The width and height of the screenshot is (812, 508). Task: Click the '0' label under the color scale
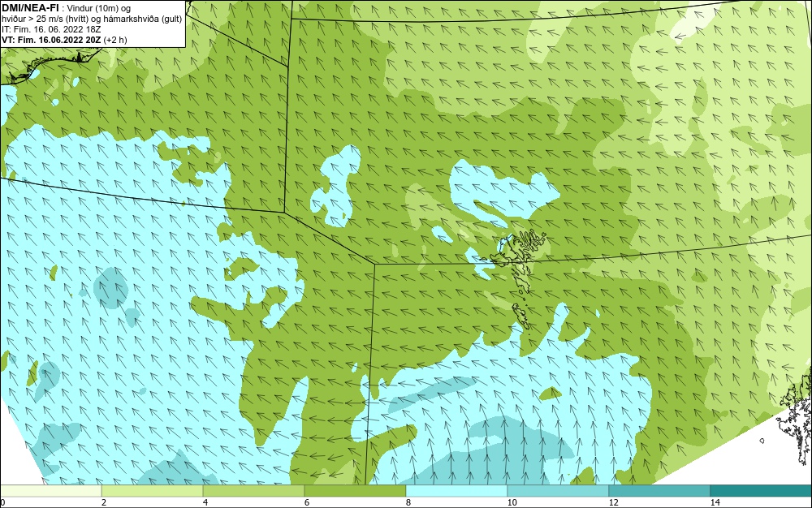click(x=2, y=503)
